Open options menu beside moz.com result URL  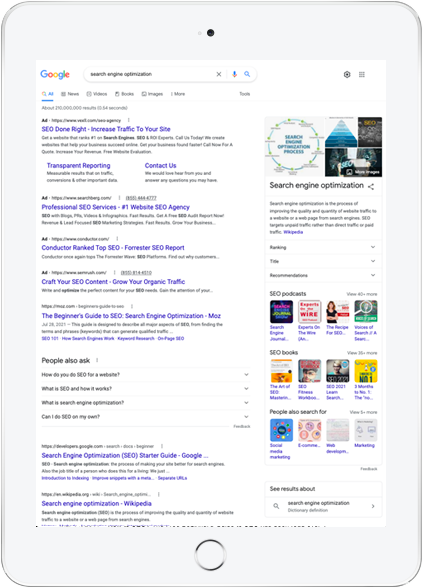click(x=132, y=306)
